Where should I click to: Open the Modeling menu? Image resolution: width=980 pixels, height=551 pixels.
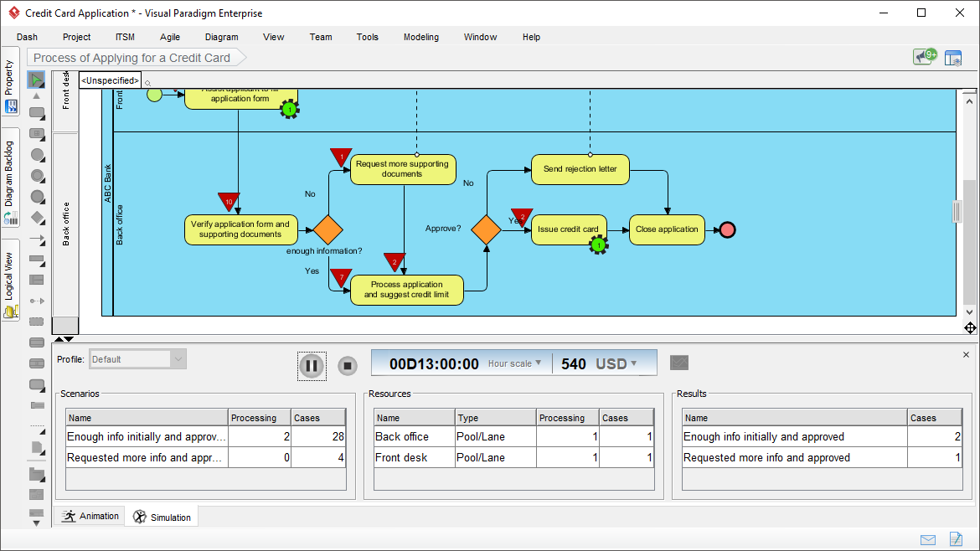coord(420,37)
